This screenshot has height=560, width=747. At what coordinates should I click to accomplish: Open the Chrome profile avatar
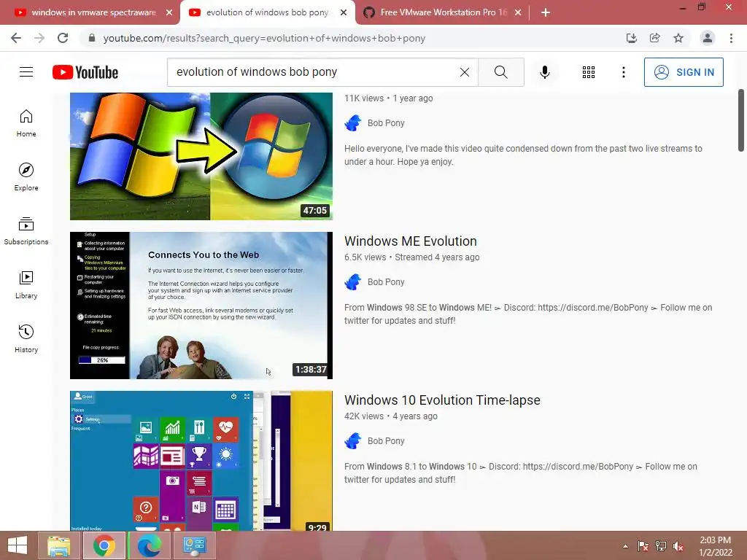[708, 38]
